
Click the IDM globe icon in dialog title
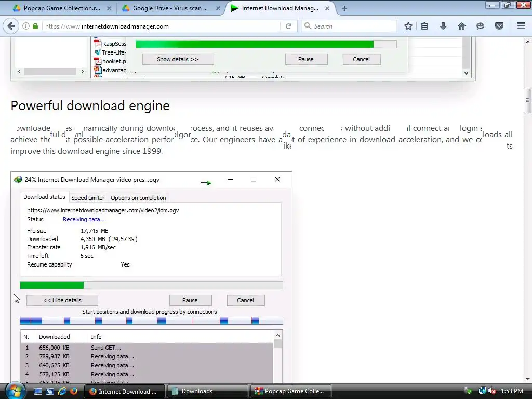point(18,179)
